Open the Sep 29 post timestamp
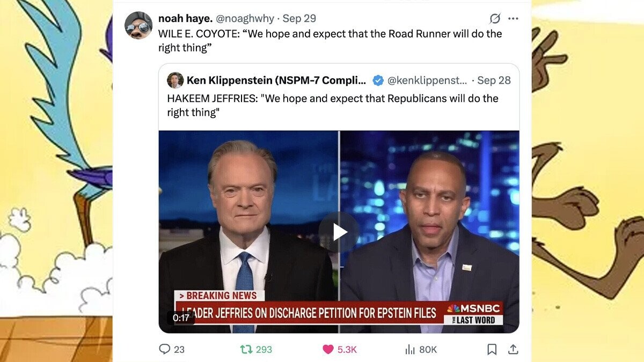 pos(299,18)
